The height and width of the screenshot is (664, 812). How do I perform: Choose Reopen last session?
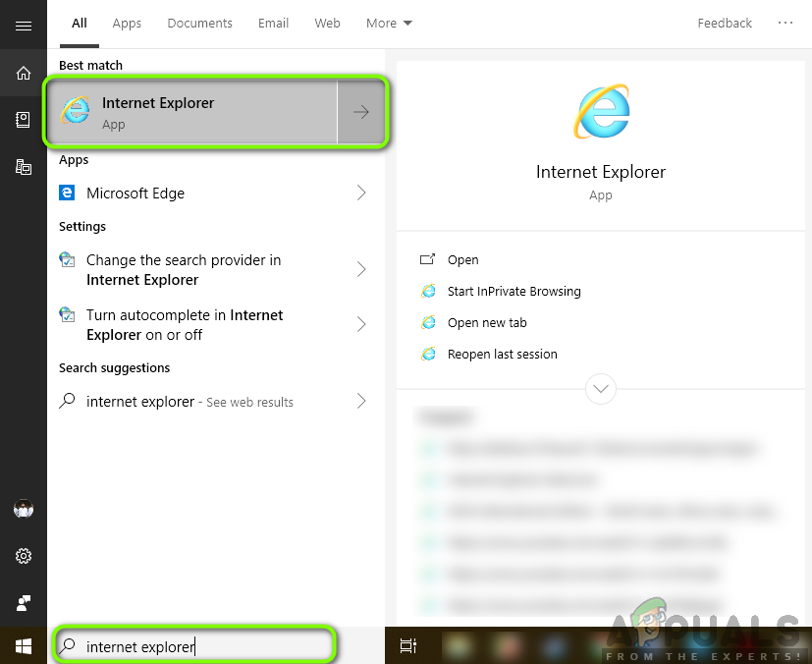pyautogui.click(x=503, y=355)
